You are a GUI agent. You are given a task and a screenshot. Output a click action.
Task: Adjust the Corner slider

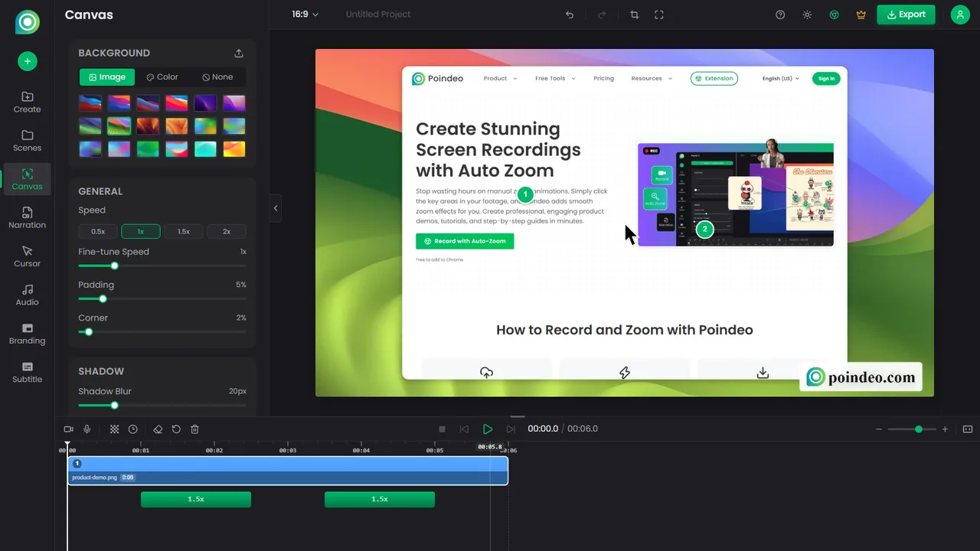(x=162, y=332)
